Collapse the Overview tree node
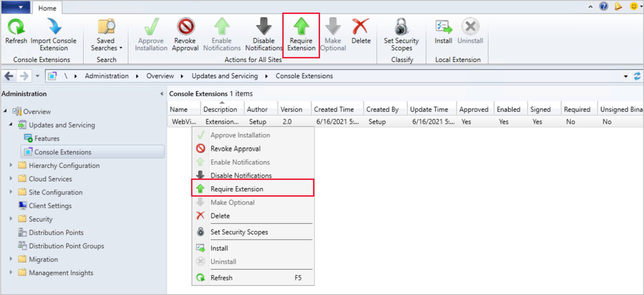The image size is (644, 295). (5, 111)
